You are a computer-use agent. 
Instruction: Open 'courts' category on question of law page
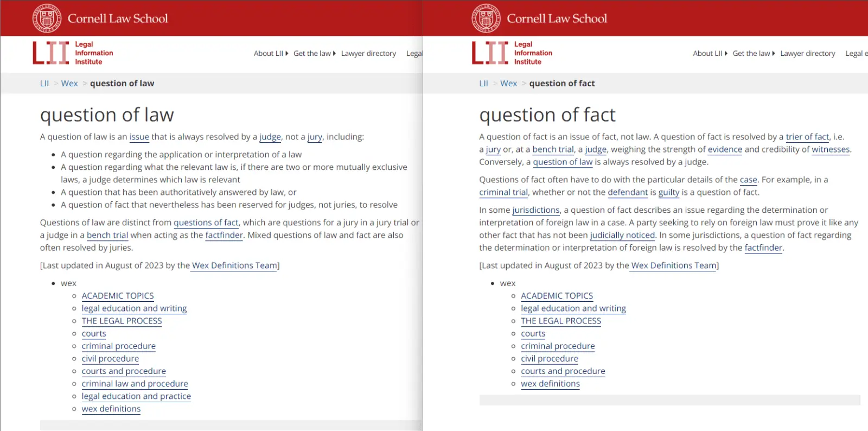click(94, 333)
